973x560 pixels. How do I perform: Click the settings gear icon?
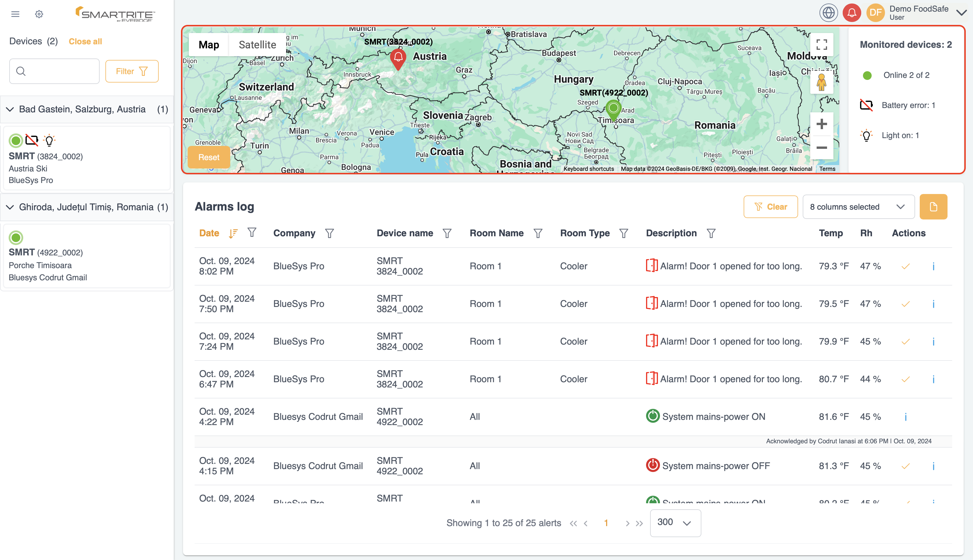(39, 14)
